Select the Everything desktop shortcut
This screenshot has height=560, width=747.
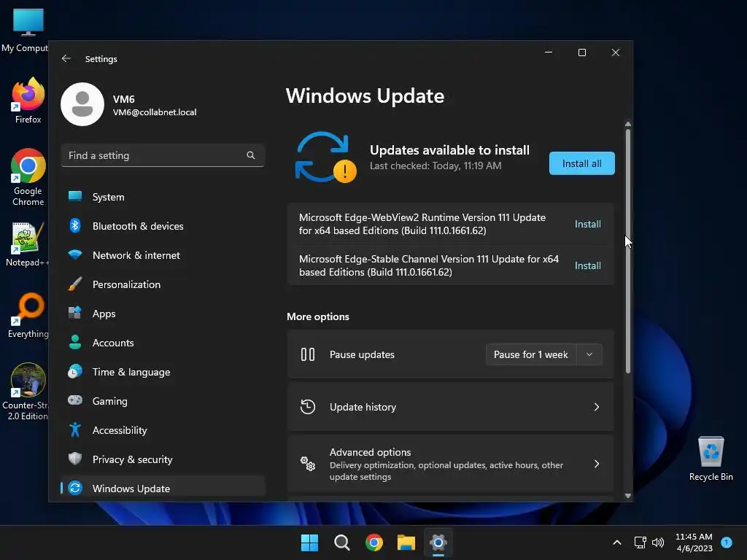point(28,315)
